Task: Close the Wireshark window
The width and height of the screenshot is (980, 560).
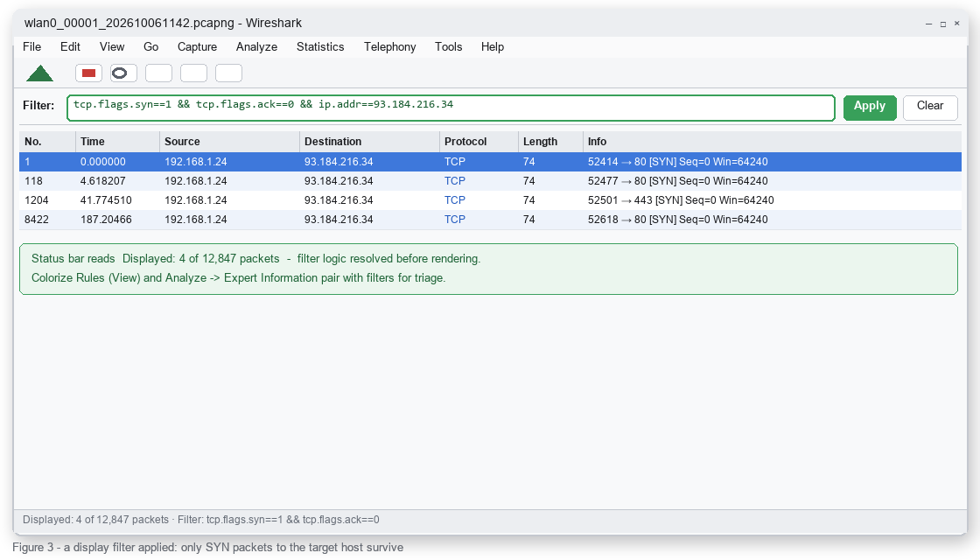Action: 957,24
